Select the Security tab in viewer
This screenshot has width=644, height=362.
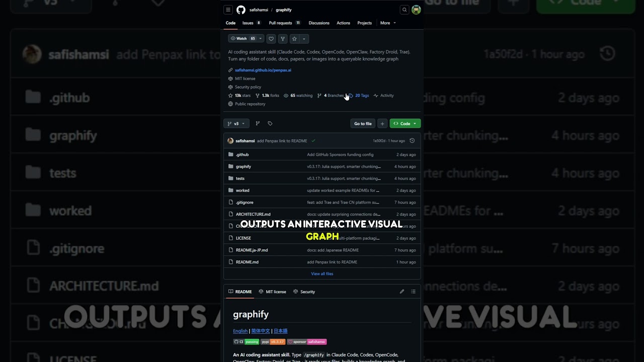304,292
